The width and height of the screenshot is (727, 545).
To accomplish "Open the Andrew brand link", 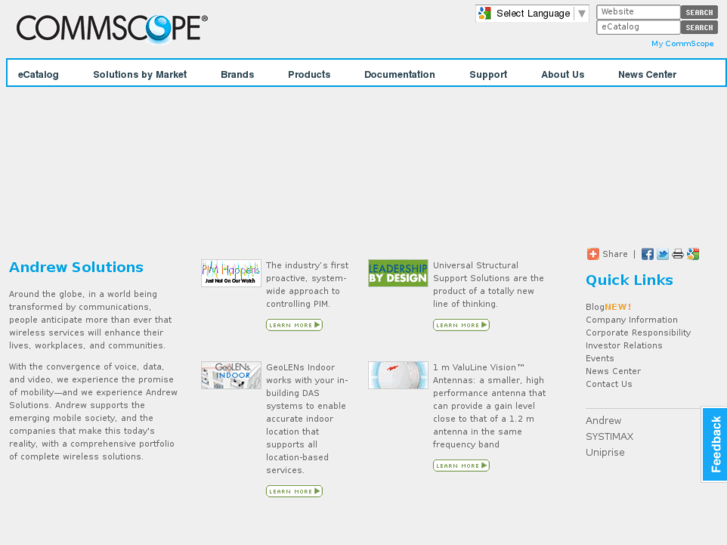I will (x=603, y=421).
